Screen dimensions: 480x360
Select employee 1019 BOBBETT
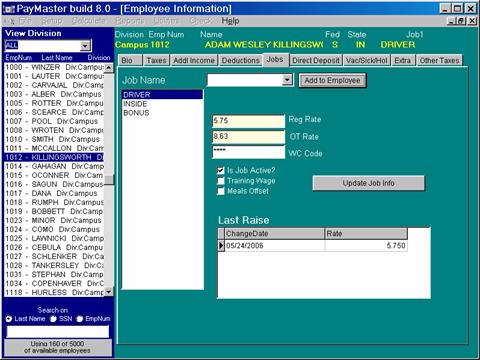tap(54, 211)
